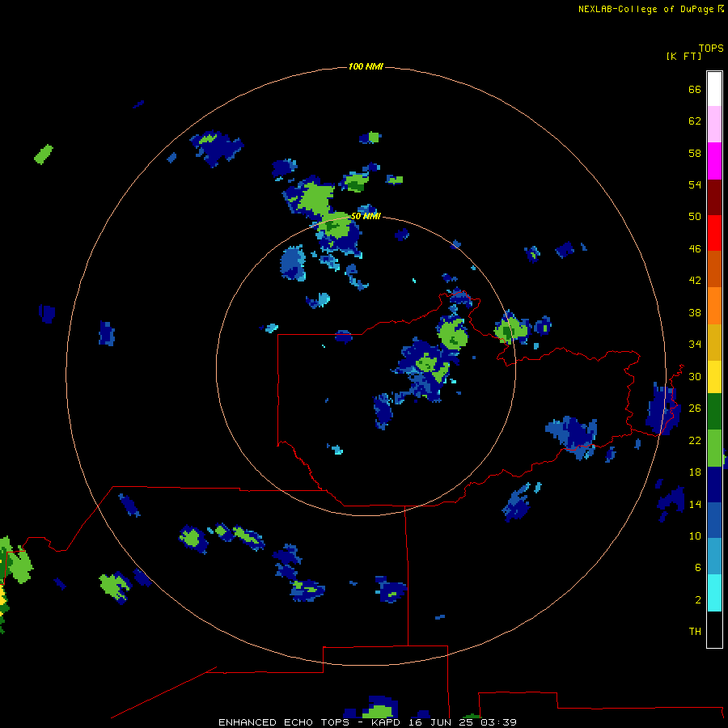Click the 46 scale label
728x728 pixels.
point(695,248)
